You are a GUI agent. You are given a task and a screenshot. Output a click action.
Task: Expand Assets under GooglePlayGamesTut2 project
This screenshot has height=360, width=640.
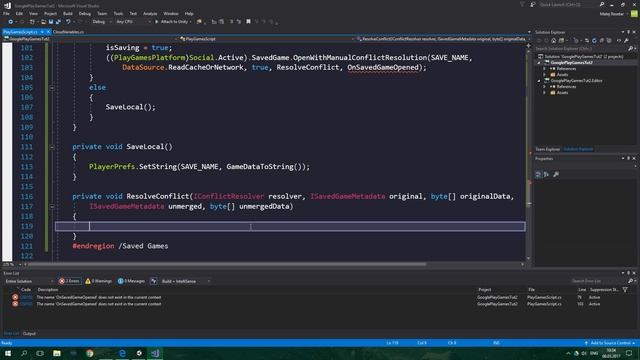(544, 75)
